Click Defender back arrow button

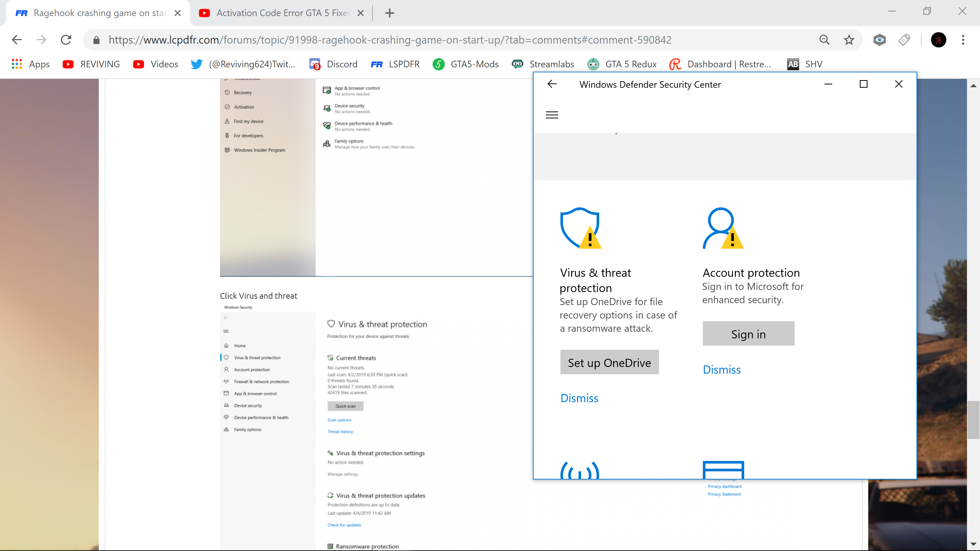point(552,84)
